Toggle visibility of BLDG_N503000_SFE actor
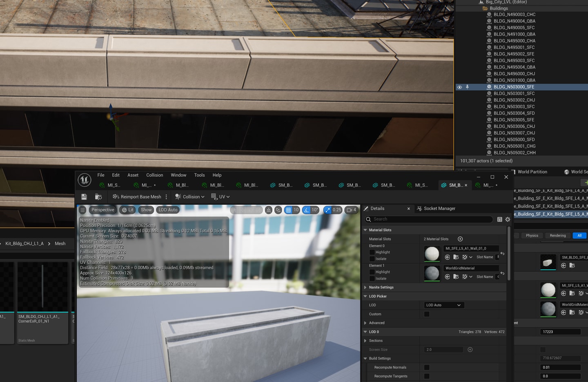The width and height of the screenshot is (588, 382). click(459, 87)
